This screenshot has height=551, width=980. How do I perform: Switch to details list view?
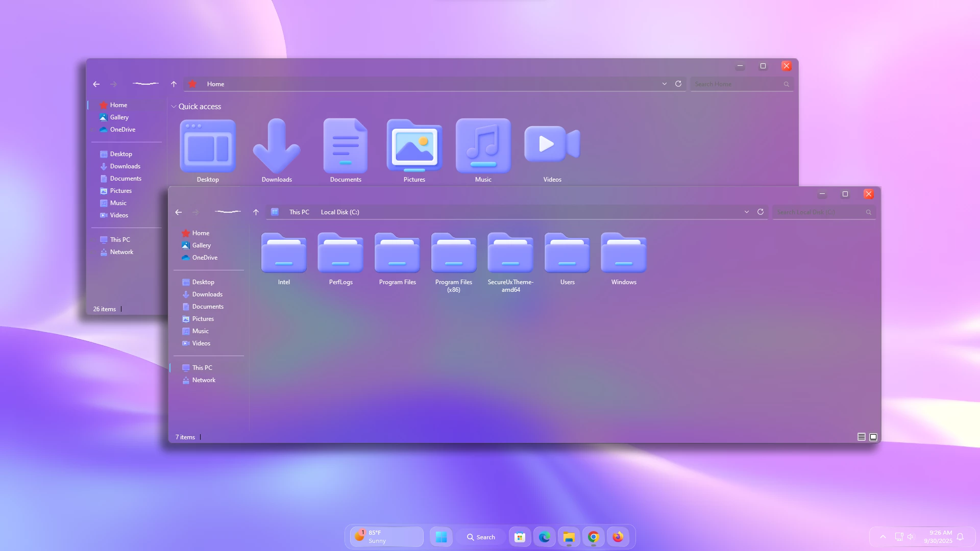(861, 437)
